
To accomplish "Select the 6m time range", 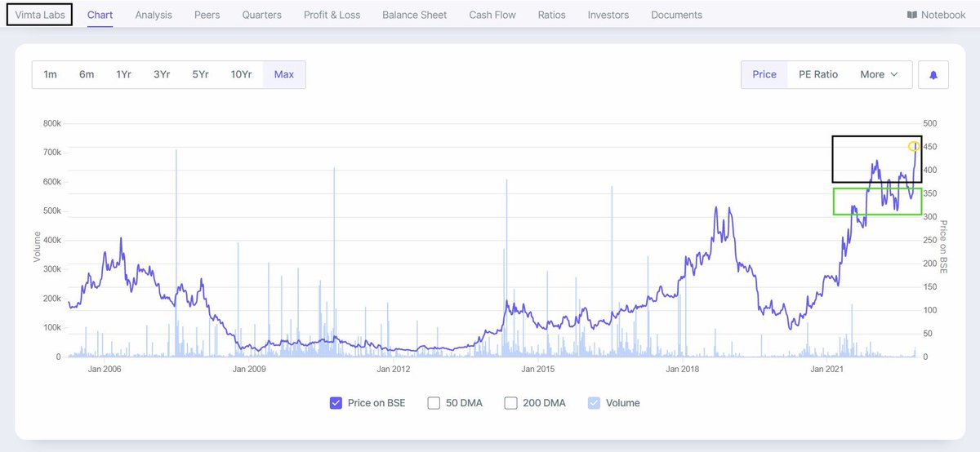I will [x=87, y=74].
